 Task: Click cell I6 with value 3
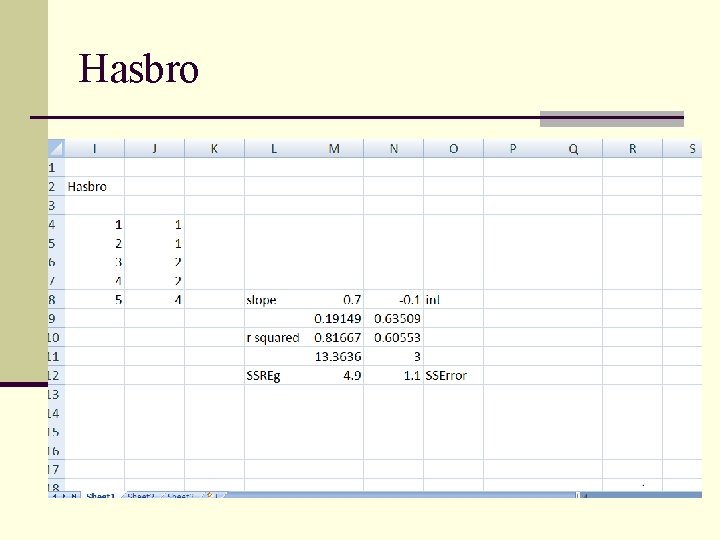point(95,262)
